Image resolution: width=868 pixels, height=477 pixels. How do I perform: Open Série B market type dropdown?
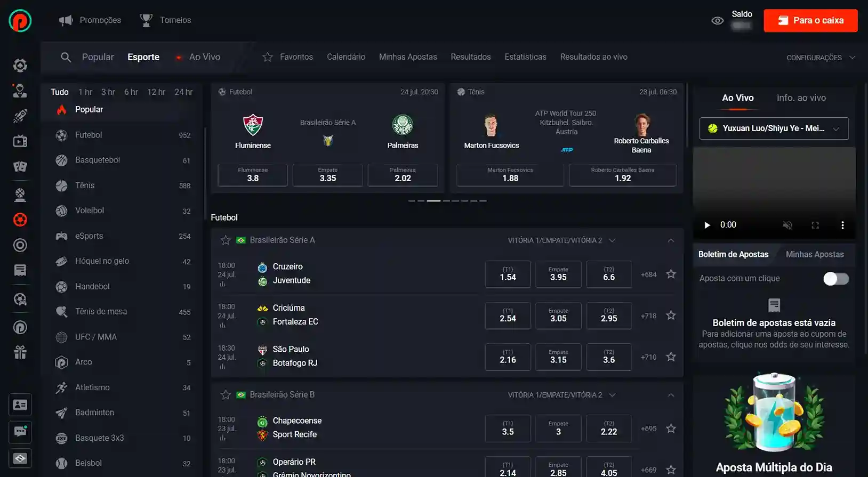pyautogui.click(x=561, y=395)
